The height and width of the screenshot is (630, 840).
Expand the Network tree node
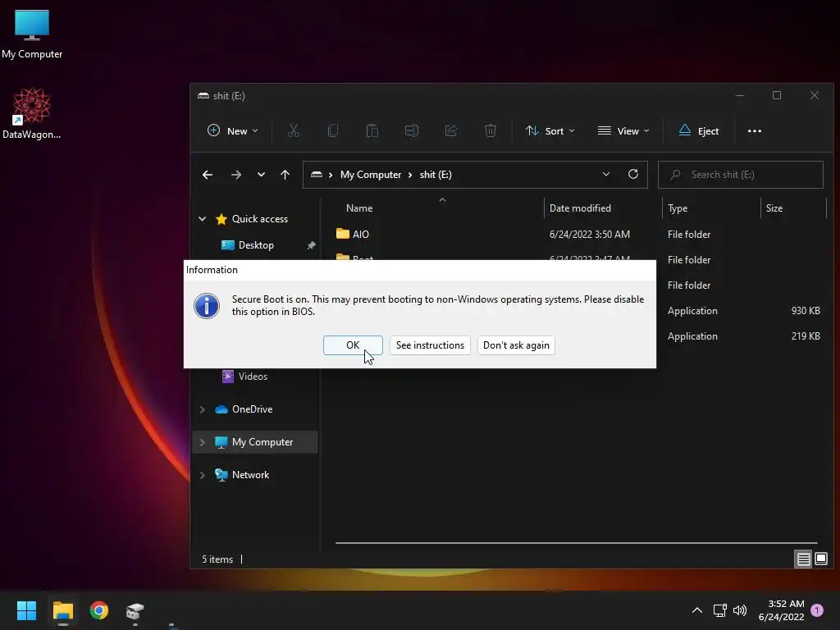click(203, 475)
